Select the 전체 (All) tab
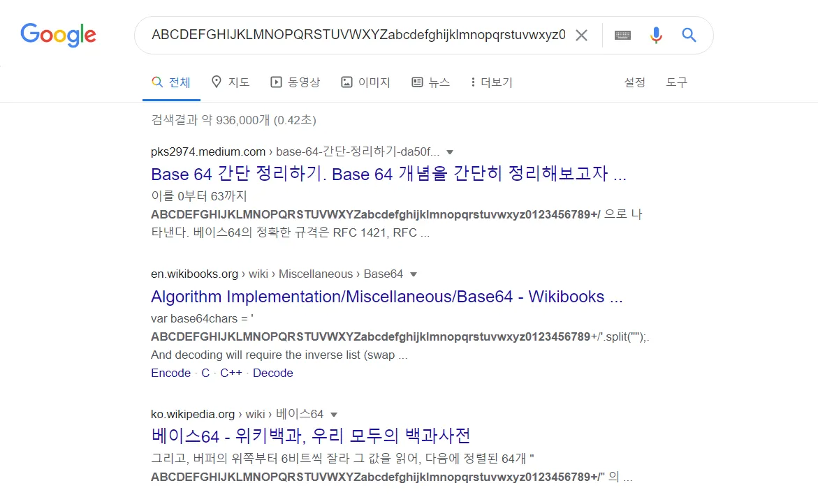This screenshot has height=504, width=818. [171, 82]
